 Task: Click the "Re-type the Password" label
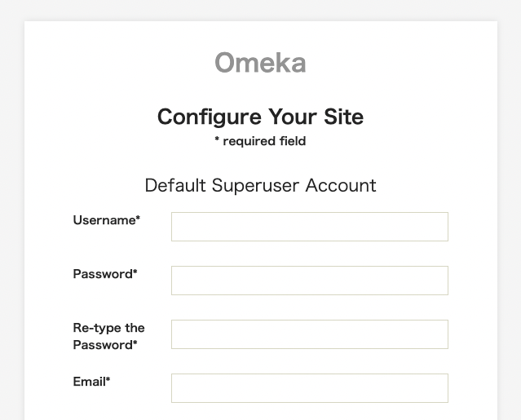click(108, 336)
